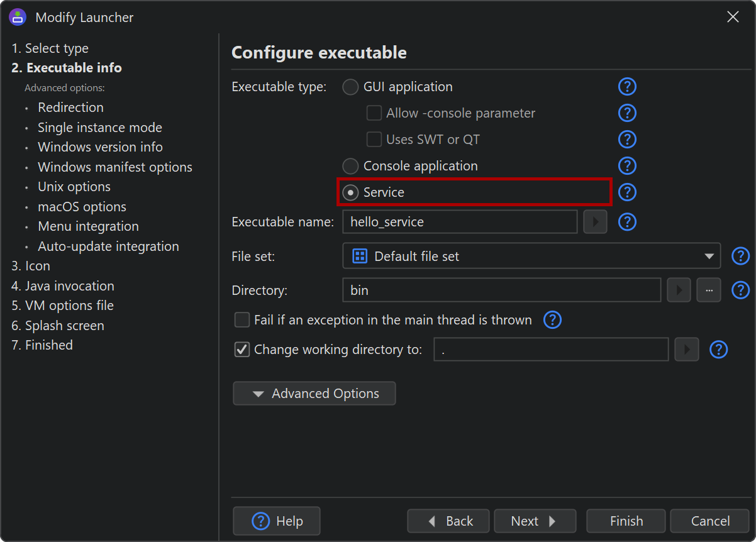Click the Executable name text field

point(460,222)
